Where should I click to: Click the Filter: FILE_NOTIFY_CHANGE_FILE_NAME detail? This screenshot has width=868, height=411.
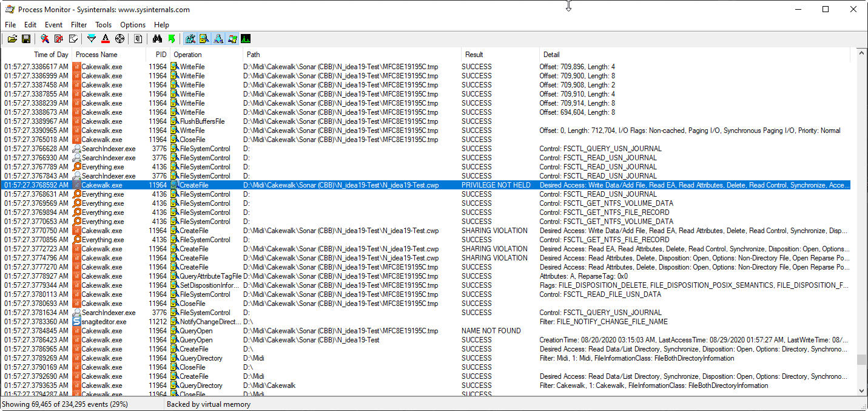tap(604, 322)
